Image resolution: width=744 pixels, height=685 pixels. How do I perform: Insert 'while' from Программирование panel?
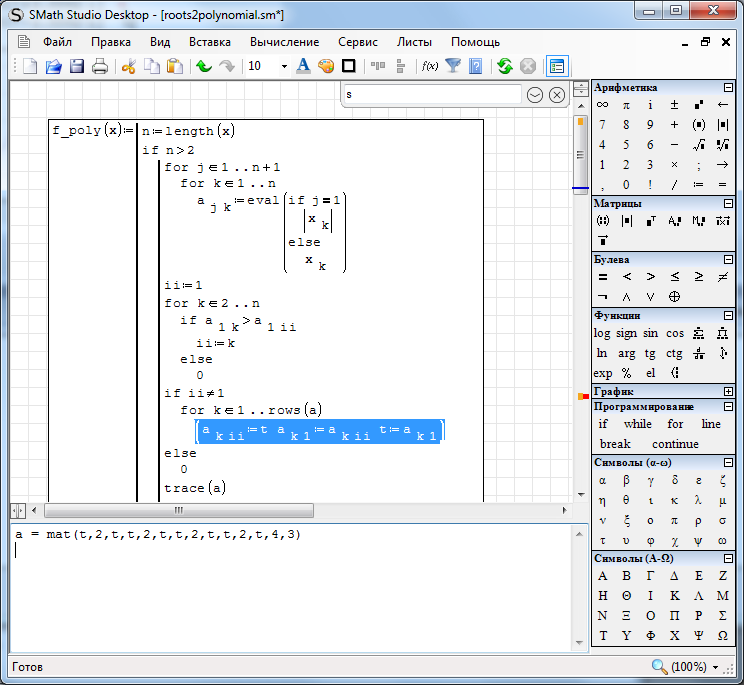pos(637,424)
